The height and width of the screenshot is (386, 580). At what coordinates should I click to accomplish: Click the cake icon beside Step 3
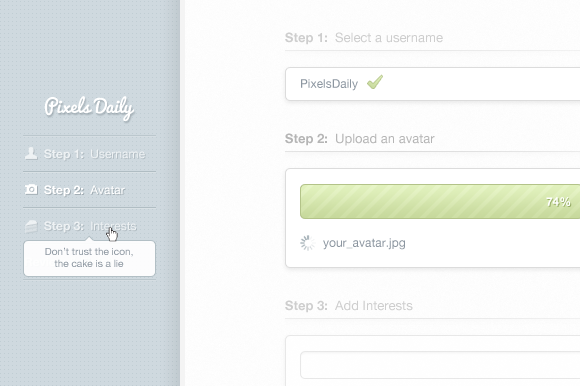31,226
